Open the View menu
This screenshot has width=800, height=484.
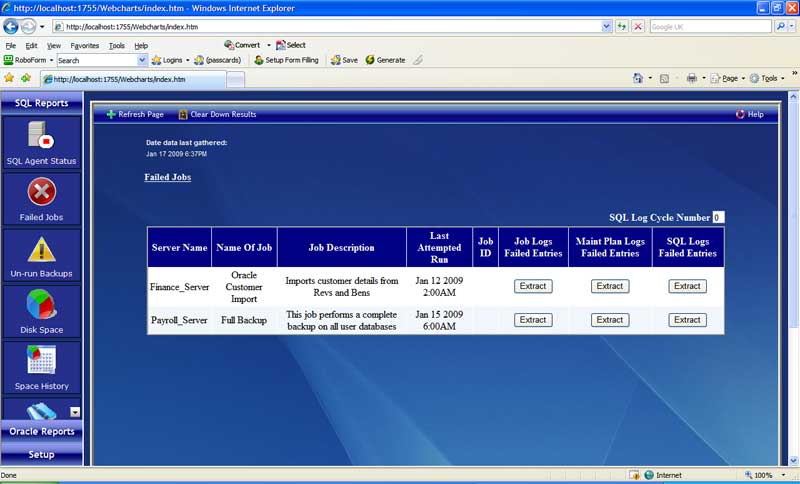pos(54,45)
